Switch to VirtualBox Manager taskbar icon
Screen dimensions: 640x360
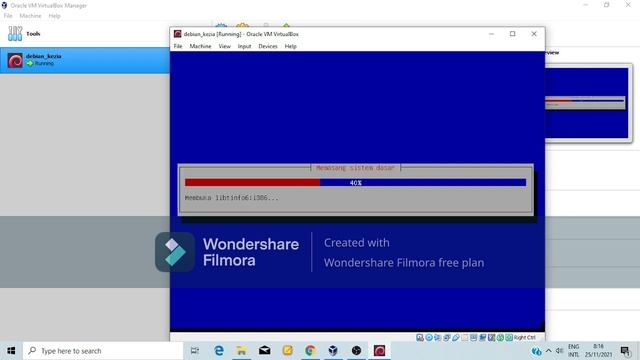(333, 351)
